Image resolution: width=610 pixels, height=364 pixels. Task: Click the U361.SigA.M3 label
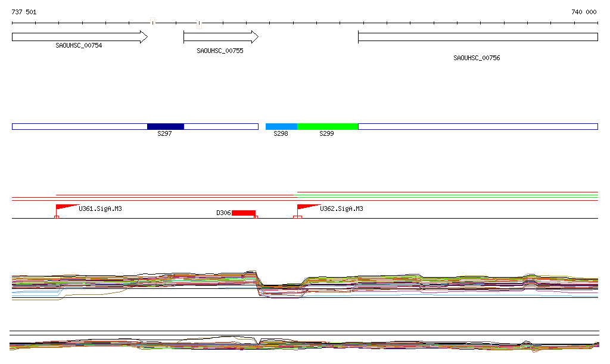pos(100,209)
